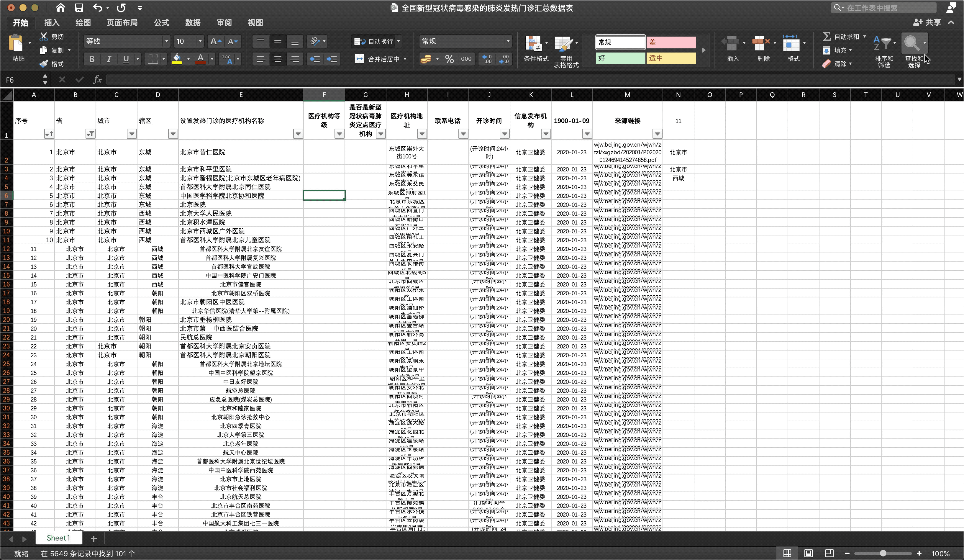Select the pink 差 cell style swatch
964x560 pixels.
click(x=671, y=42)
